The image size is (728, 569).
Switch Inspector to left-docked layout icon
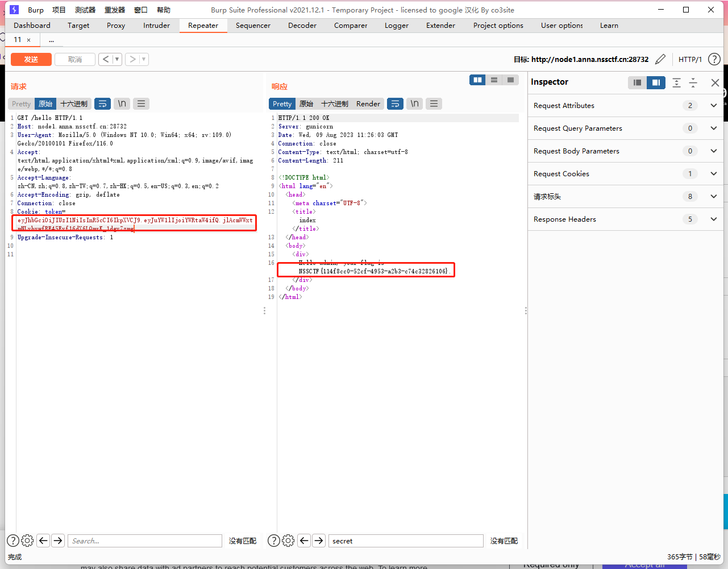(637, 82)
